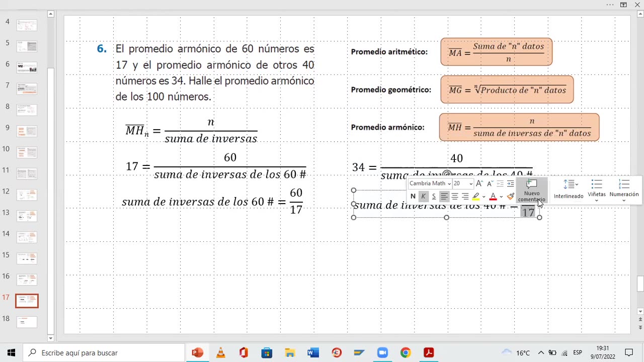Select slide 10 thumbnail
This screenshot has width=644, height=362.
(27, 152)
